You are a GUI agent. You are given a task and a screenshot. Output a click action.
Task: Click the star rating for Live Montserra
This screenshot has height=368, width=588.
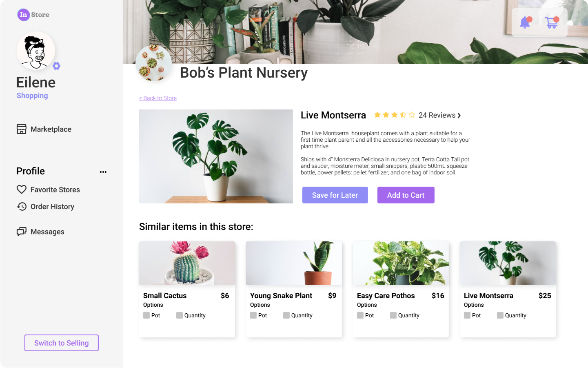click(x=395, y=115)
